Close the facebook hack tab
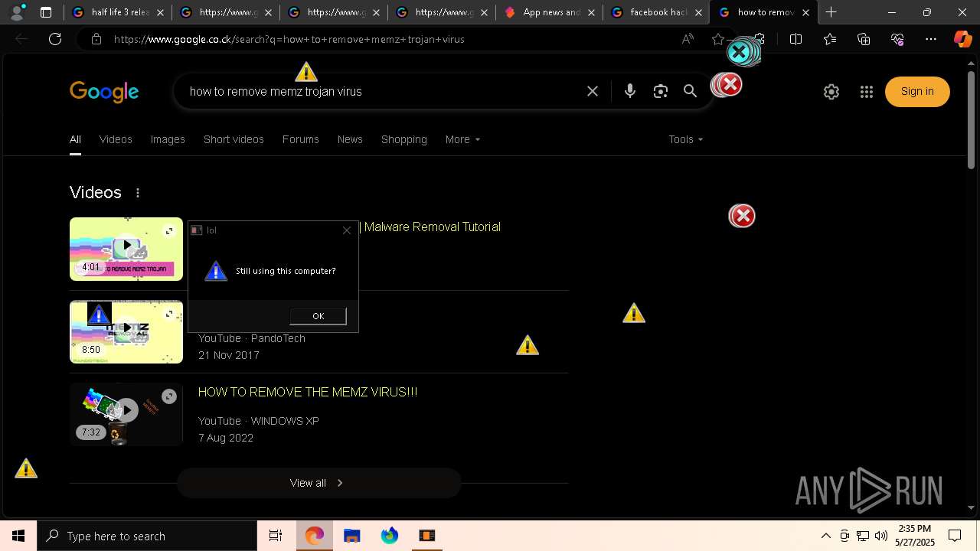This screenshot has height=551, width=980. coord(698,12)
